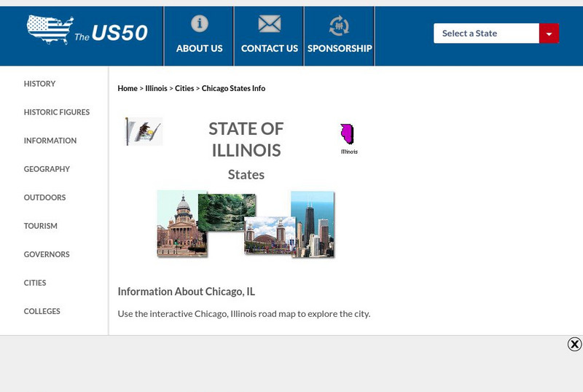
Task: Close the bottom ad banner with X
Action: [x=574, y=344]
